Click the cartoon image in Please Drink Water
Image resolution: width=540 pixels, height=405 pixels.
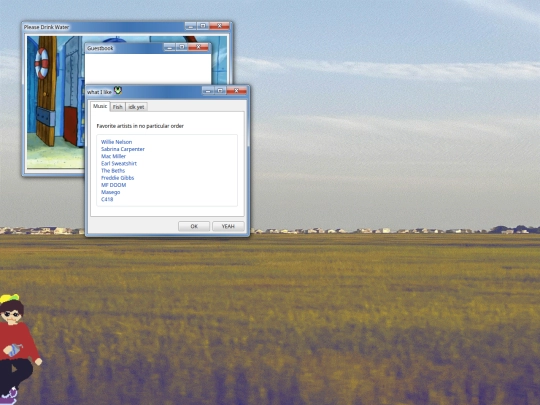tap(55, 102)
